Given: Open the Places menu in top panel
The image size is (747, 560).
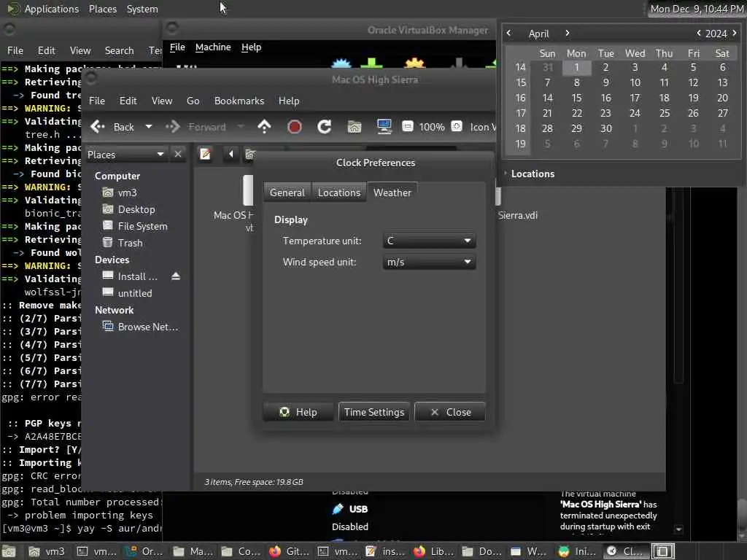Looking at the screenshot, I should coord(102,9).
